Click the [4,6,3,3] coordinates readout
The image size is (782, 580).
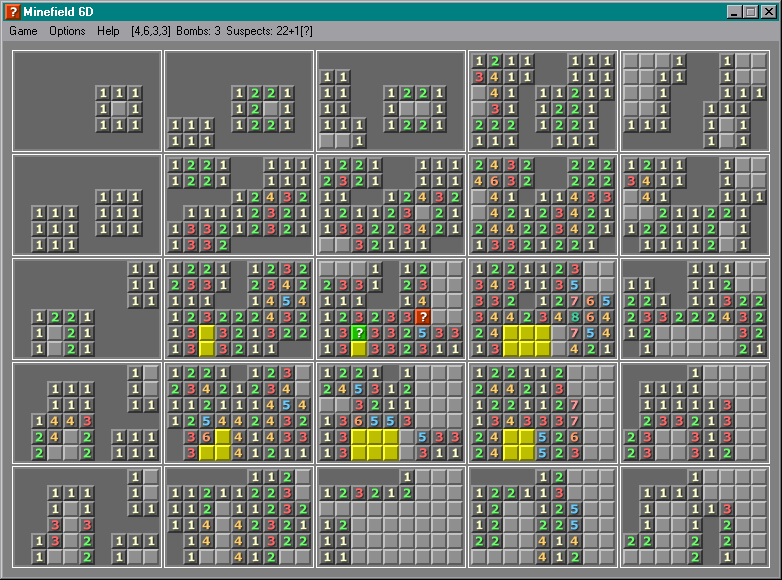[151, 31]
